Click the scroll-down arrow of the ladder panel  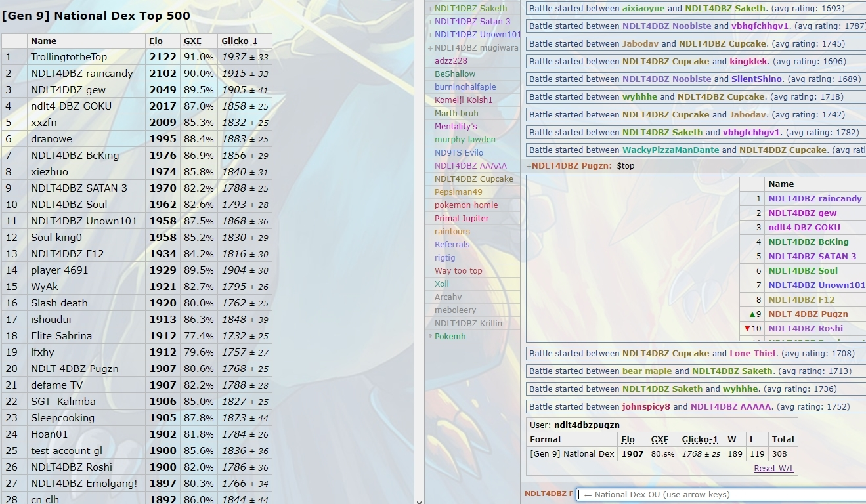point(420,501)
